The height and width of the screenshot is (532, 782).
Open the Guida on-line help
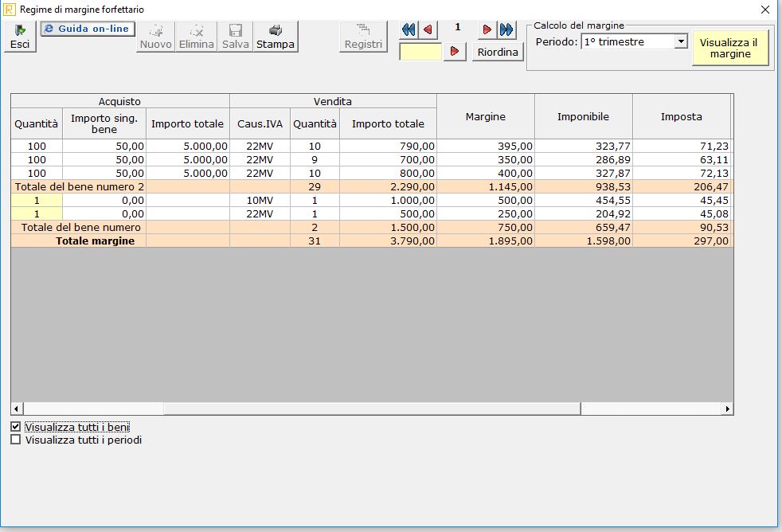[x=88, y=29]
